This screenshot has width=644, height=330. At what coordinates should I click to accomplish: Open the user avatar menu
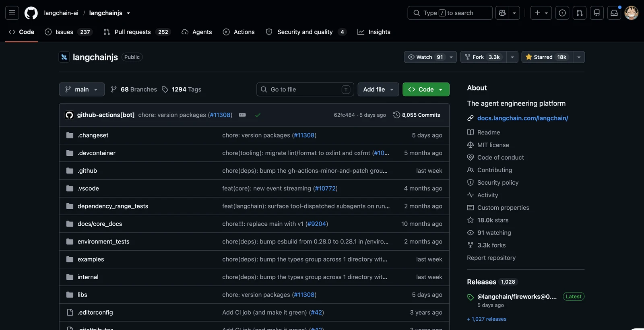(x=631, y=13)
